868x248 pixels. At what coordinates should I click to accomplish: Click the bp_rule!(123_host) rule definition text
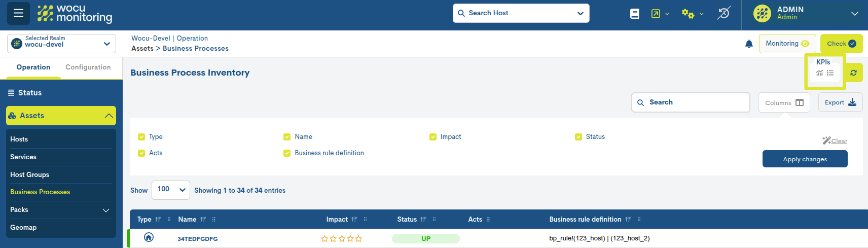click(599, 238)
